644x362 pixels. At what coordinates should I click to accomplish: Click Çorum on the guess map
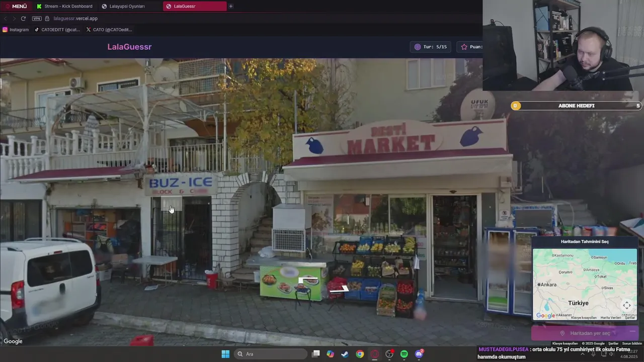click(x=566, y=272)
